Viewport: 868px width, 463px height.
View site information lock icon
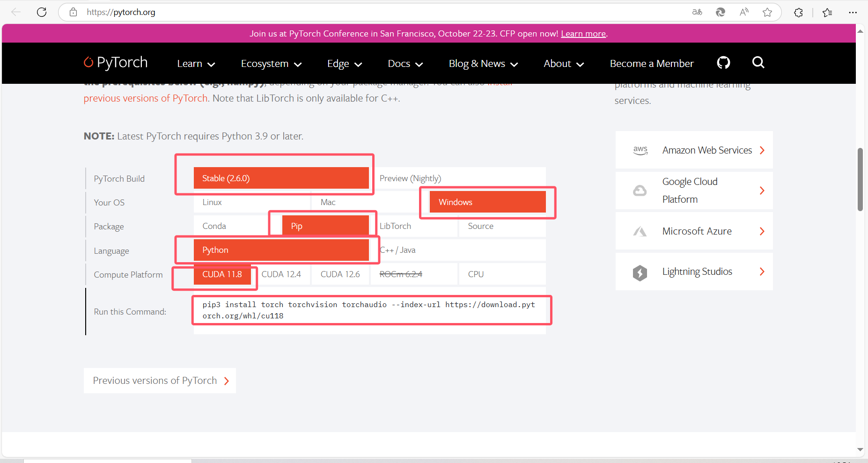(x=73, y=12)
